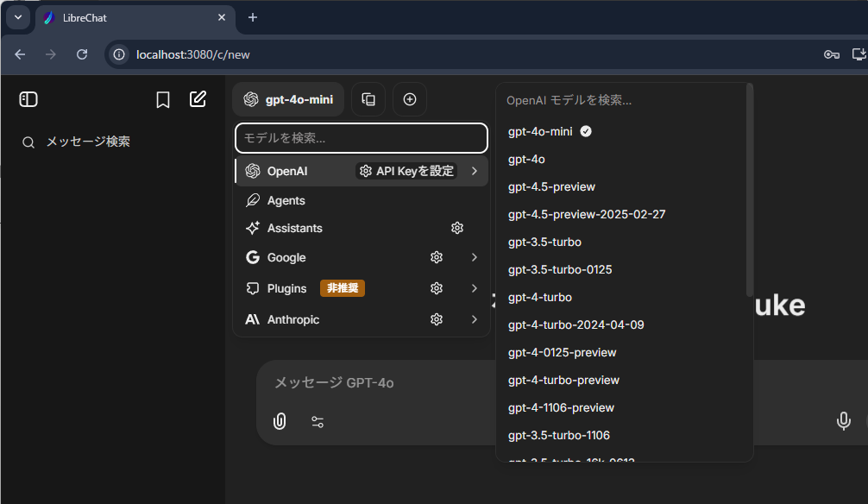Image resolution: width=868 pixels, height=504 pixels.
Task: Attach a file using the paperclip icon
Action: point(280,421)
